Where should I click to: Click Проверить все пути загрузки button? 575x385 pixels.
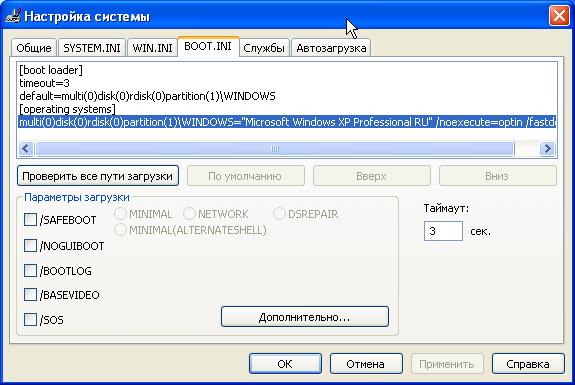coord(98,176)
